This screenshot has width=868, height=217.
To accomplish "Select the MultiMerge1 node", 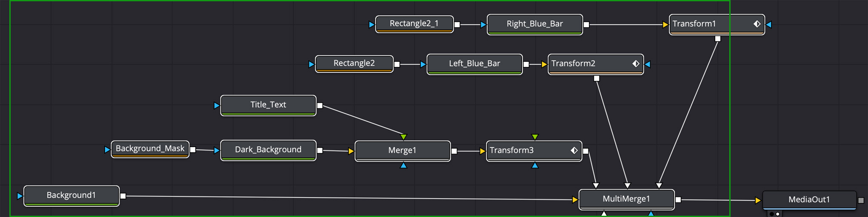I will (626, 199).
